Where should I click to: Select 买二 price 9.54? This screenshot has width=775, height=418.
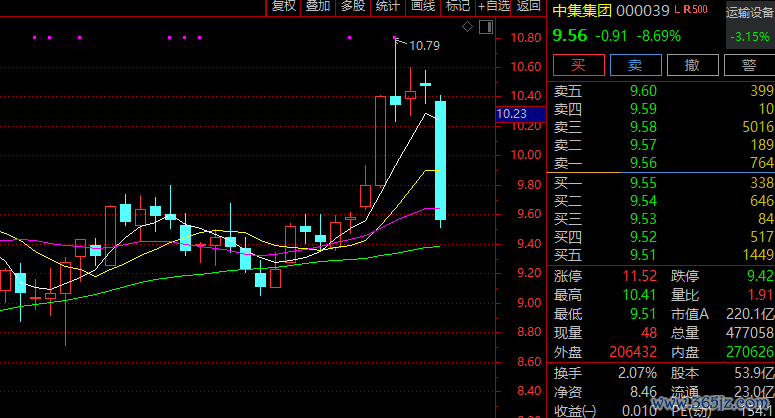(643, 201)
